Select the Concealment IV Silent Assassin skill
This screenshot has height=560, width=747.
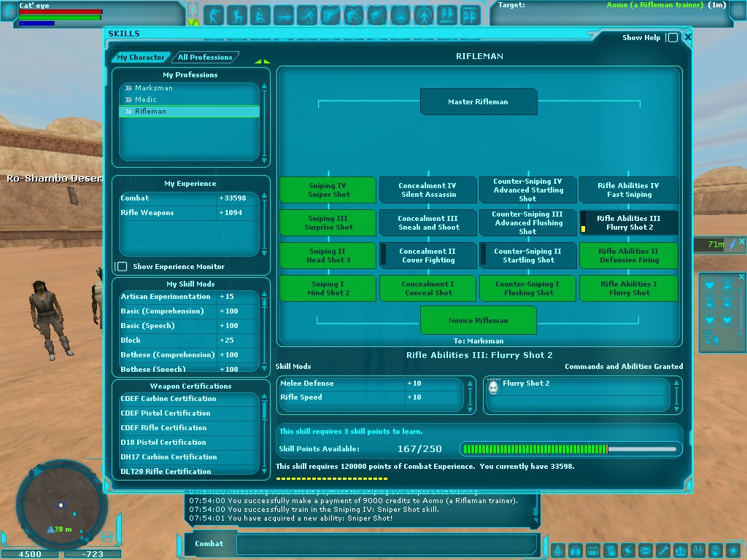click(427, 190)
